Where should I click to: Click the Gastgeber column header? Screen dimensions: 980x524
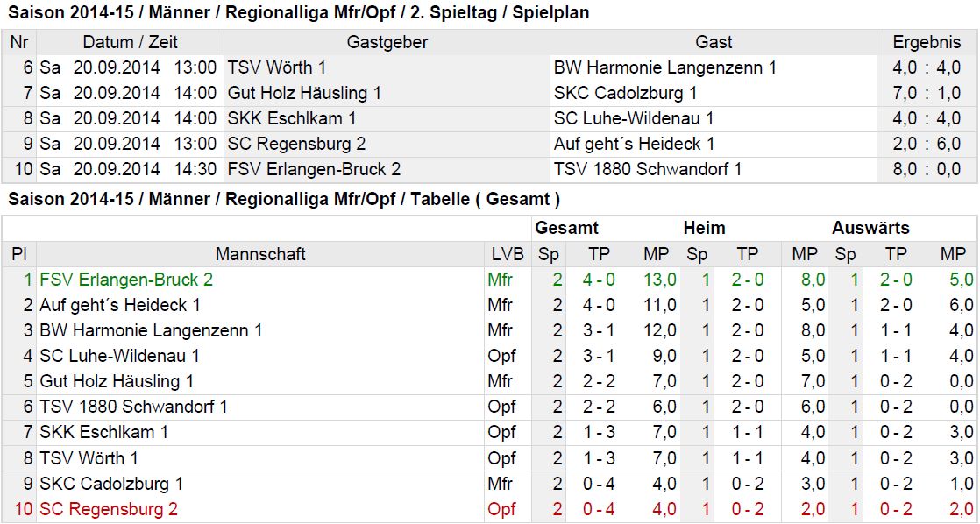tap(387, 42)
